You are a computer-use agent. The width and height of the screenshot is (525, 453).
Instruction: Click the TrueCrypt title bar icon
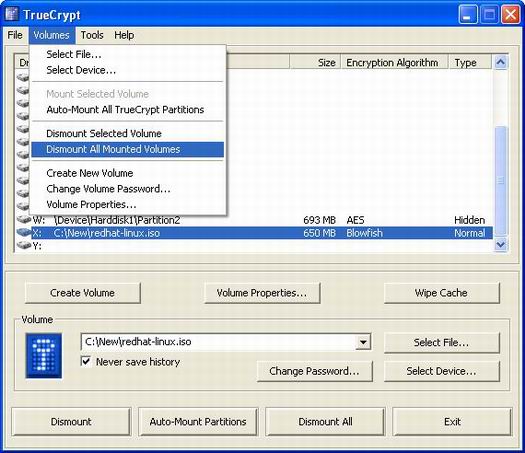(x=12, y=14)
